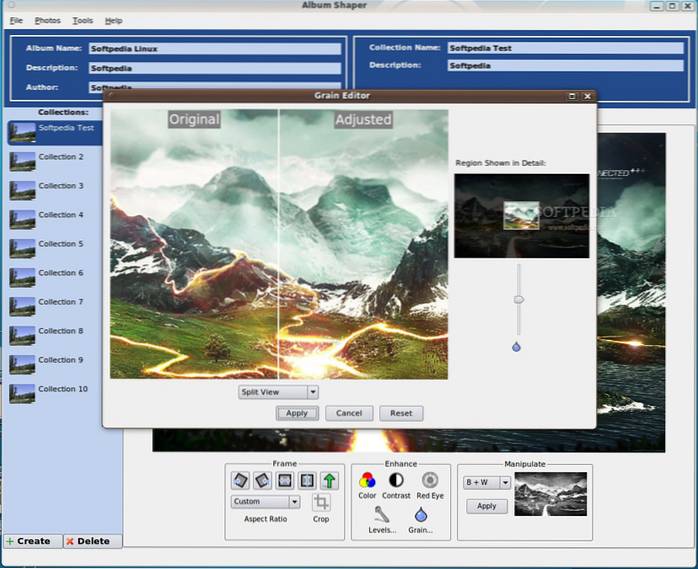Open the Color enhance tool
The image size is (698, 569).
(x=367, y=480)
